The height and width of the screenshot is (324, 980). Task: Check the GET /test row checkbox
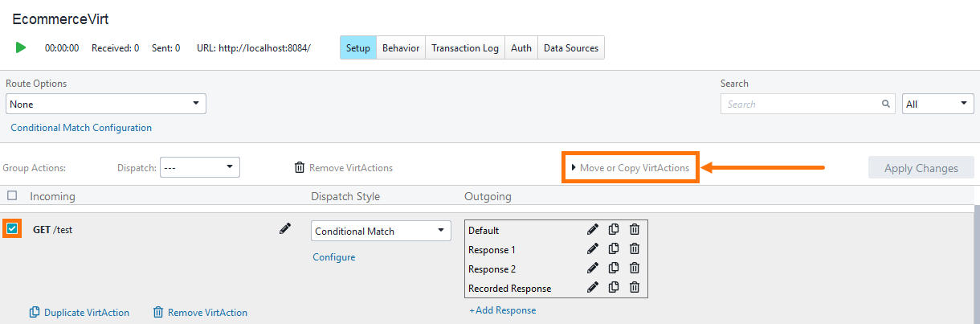[x=12, y=229]
